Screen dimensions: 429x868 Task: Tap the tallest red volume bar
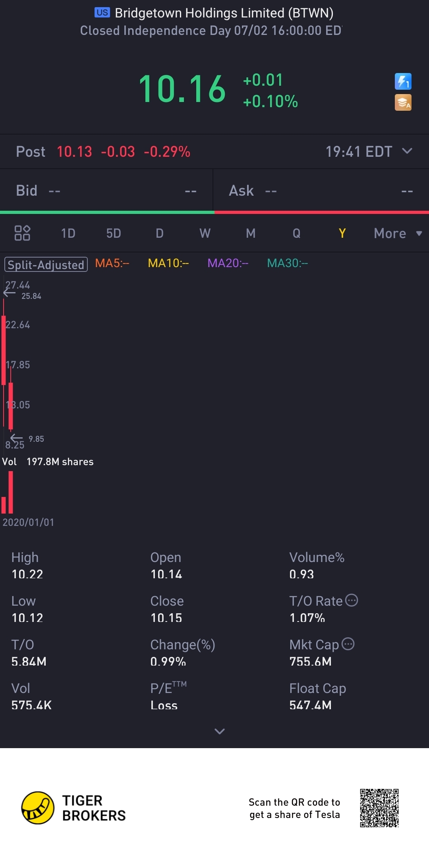(x=11, y=492)
